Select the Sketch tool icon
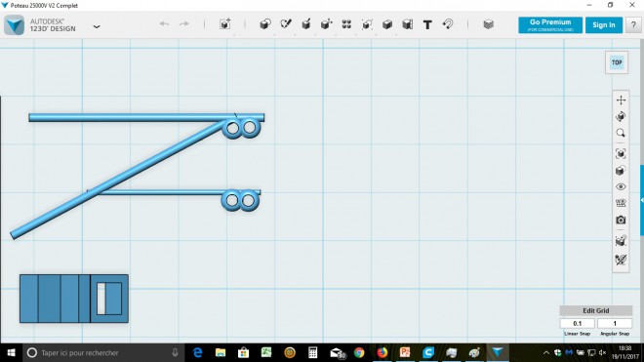The image size is (644, 362). coord(286,24)
